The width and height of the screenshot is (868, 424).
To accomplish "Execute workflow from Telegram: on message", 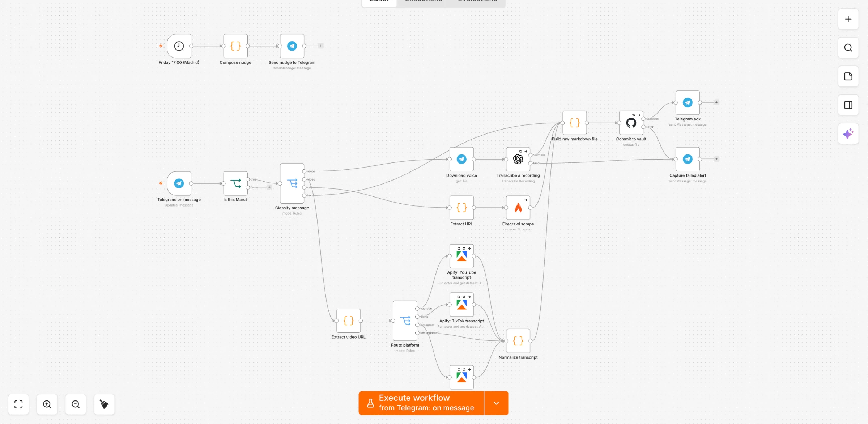I will click(x=421, y=403).
